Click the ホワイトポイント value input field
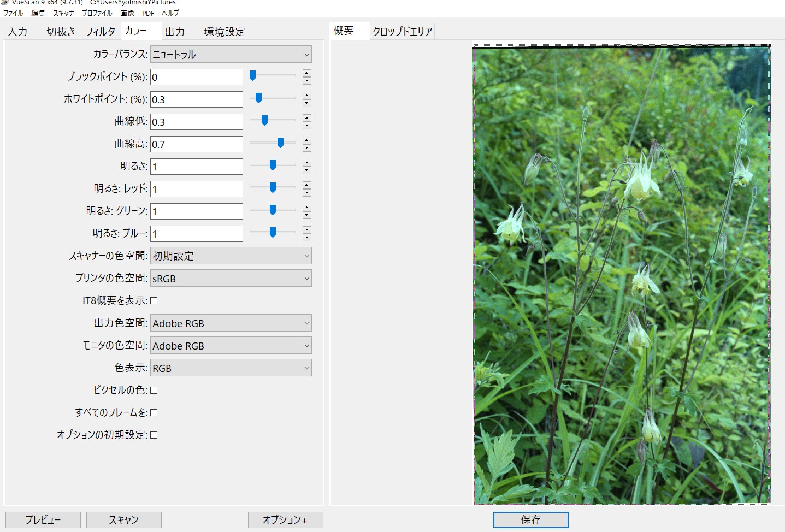This screenshot has width=785, height=532. pyautogui.click(x=196, y=99)
